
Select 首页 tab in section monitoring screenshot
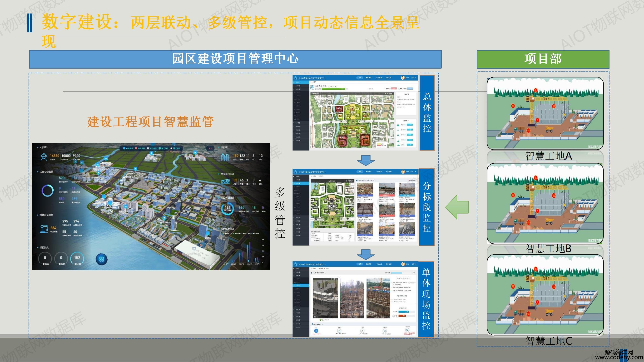click(360, 172)
